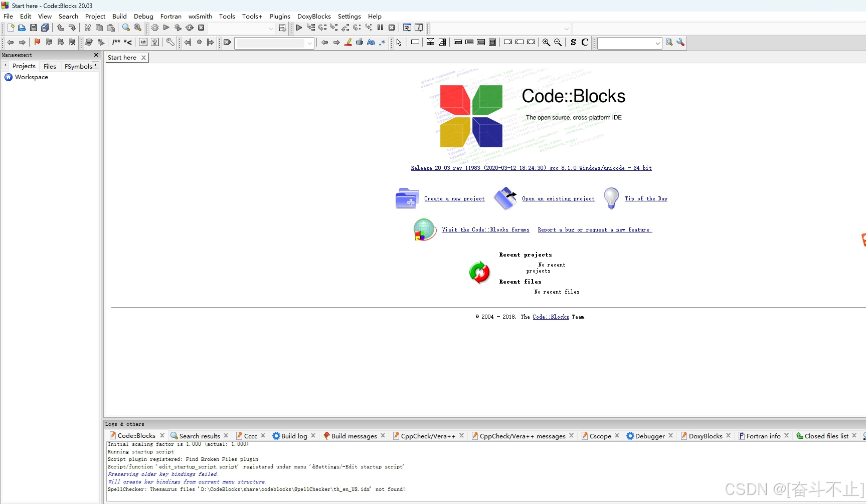Click the New file toolbar icon
This screenshot has width=866, height=504.
11,28
